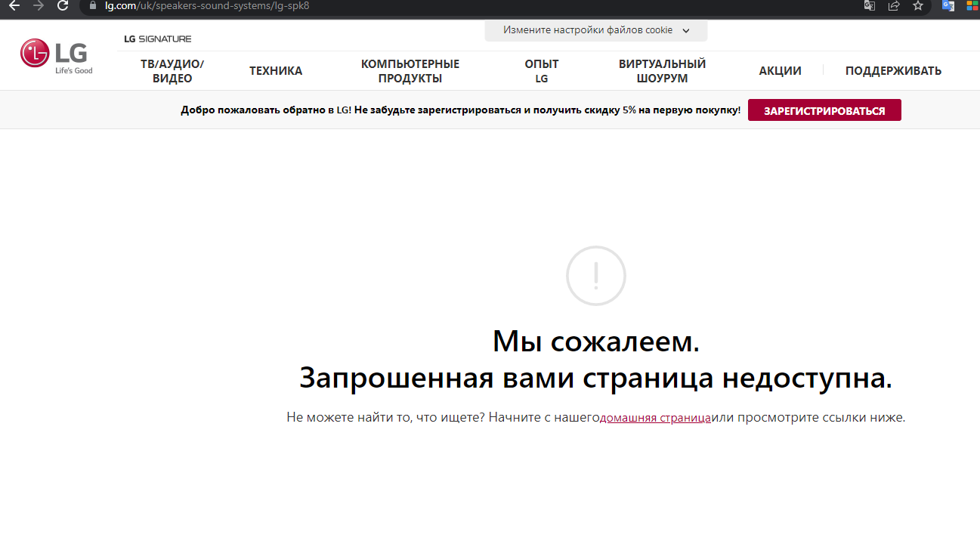980x541 pixels.
Task: Open the ОПЫТ LG menu
Action: tap(542, 71)
